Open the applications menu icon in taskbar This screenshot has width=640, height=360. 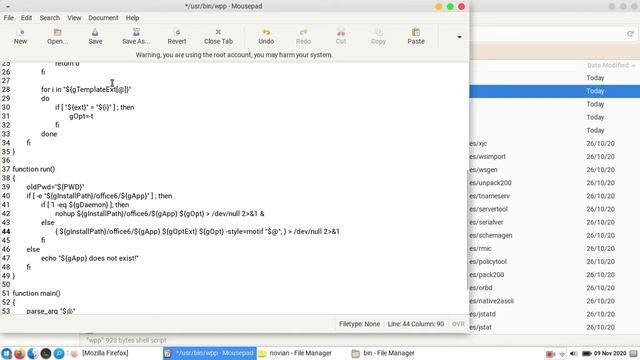pyautogui.click(x=6, y=353)
